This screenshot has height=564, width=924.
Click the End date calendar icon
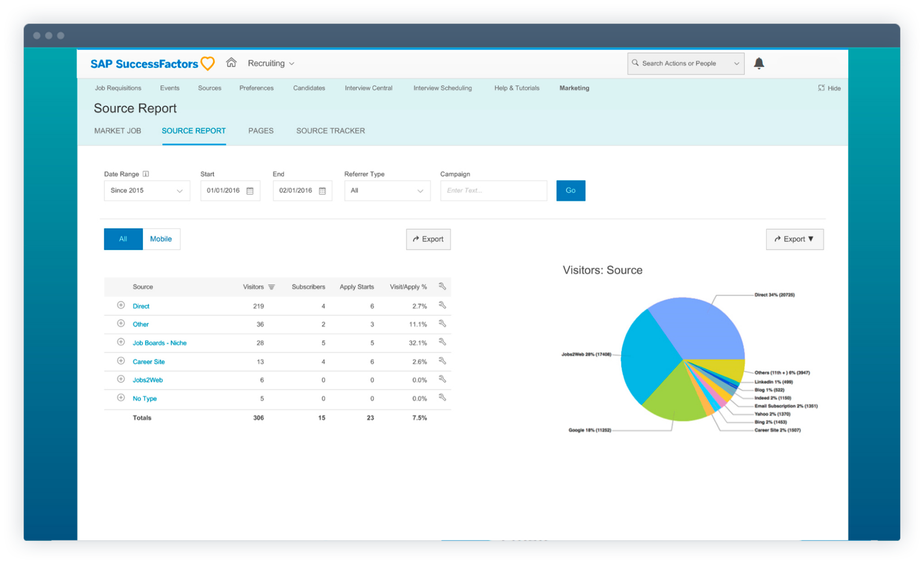(322, 191)
